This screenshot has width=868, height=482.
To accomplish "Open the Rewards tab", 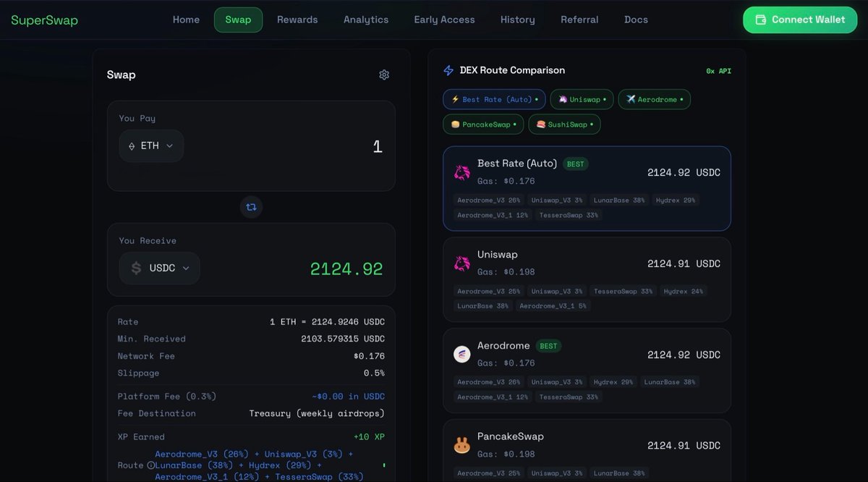I will tap(297, 20).
